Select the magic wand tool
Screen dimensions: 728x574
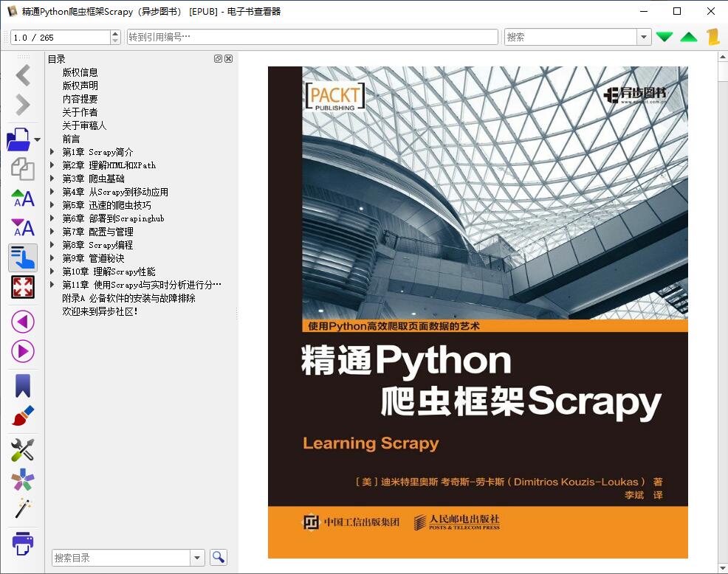(x=22, y=509)
